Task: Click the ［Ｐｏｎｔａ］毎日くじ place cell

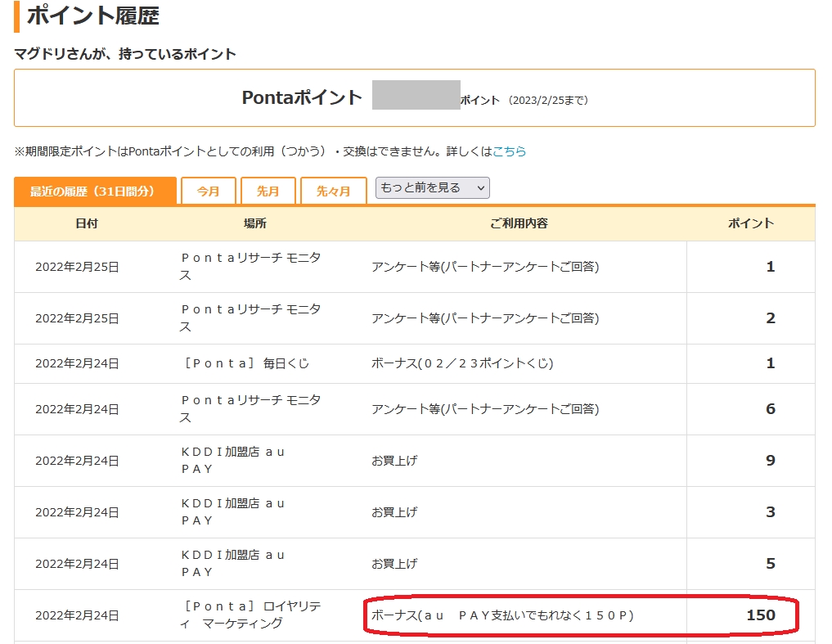Action: 245,363
